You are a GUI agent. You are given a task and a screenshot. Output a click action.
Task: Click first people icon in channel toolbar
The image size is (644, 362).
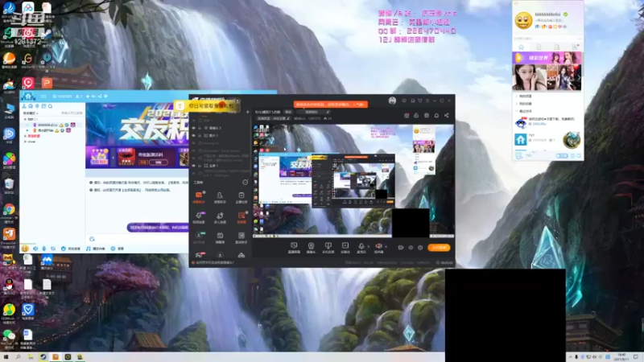pos(24,106)
